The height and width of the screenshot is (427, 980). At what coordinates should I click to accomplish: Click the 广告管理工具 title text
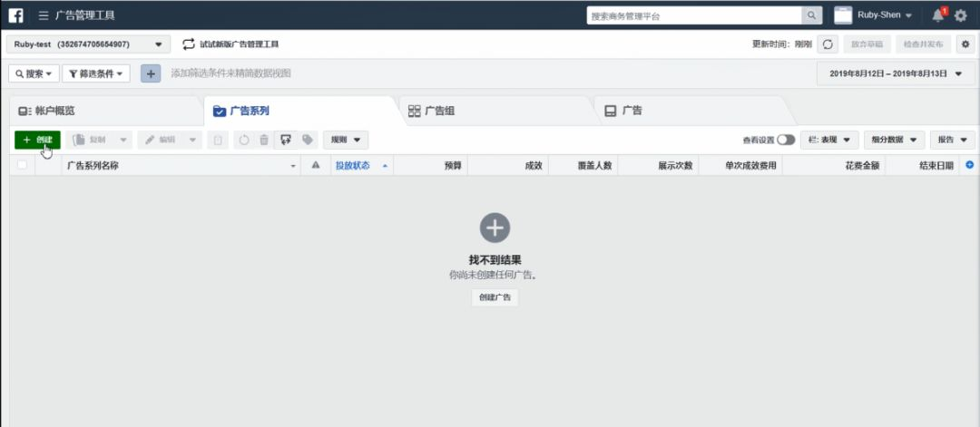click(x=85, y=15)
